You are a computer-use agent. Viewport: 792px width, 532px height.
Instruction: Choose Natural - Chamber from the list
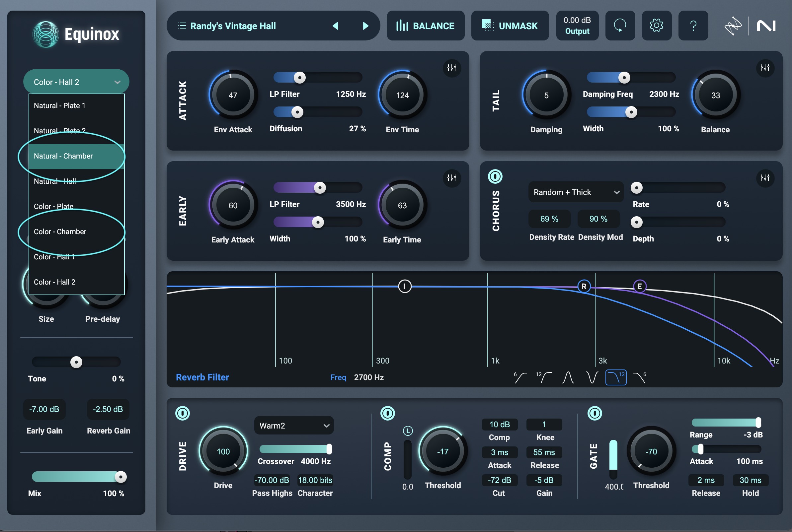(77, 156)
